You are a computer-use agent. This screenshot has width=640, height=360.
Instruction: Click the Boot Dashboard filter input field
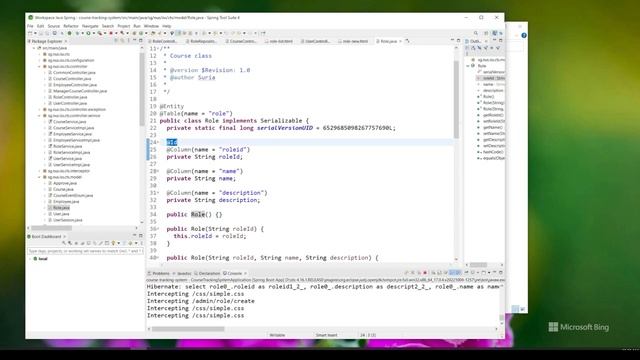pyautogui.click(x=85, y=251)
